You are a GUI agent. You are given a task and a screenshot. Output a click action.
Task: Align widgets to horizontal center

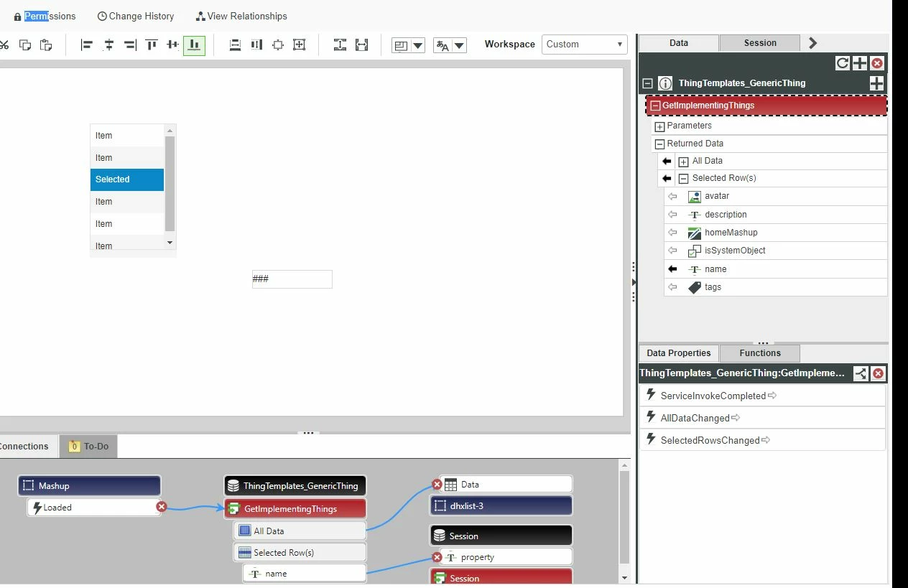click(x=108, y=45)
